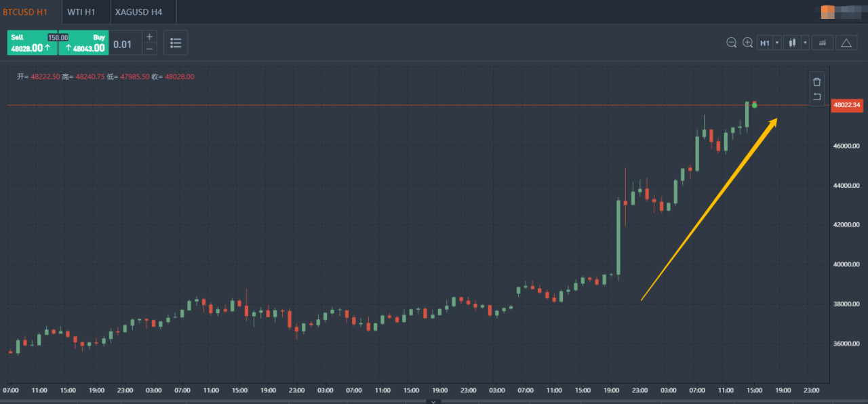Select the BTCUSD H1 tab
The width and height of the screenshot is (868, 404).
[x=26, y=12]
